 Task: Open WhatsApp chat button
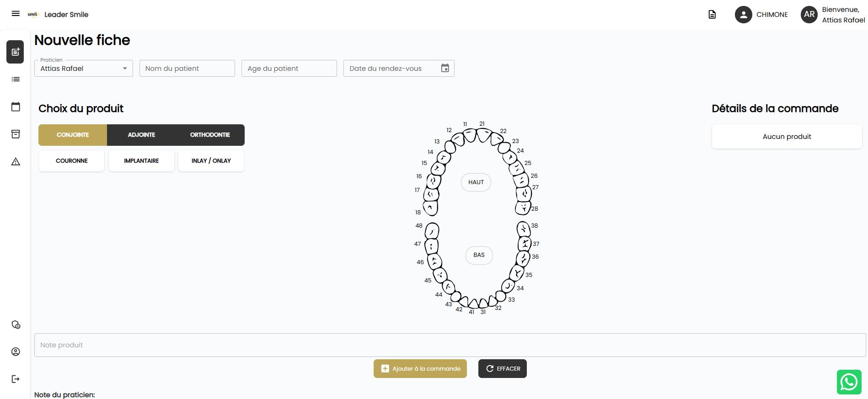point(849,382)
